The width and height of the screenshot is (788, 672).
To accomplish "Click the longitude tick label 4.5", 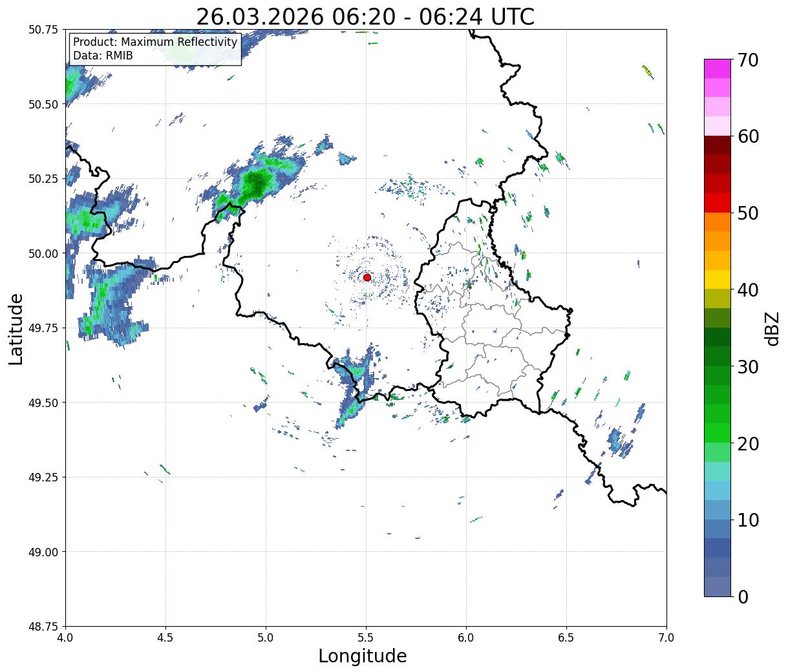I will (165, 638).
